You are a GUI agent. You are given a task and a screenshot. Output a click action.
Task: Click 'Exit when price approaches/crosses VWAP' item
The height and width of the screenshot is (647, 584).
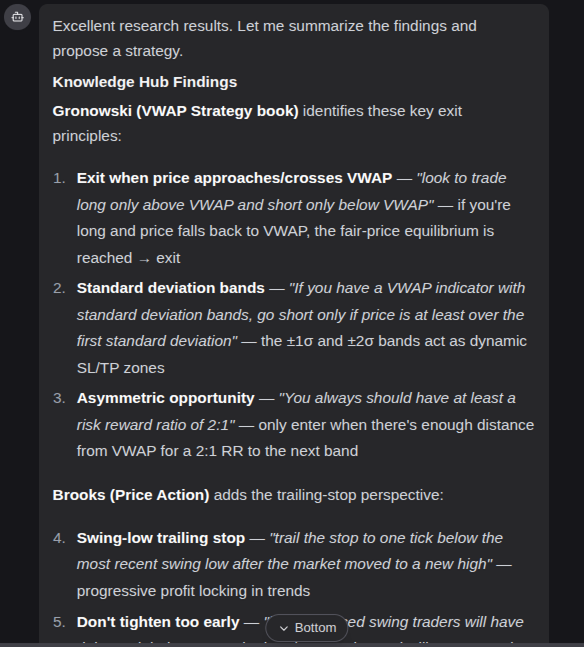click(x=234, y=178)
